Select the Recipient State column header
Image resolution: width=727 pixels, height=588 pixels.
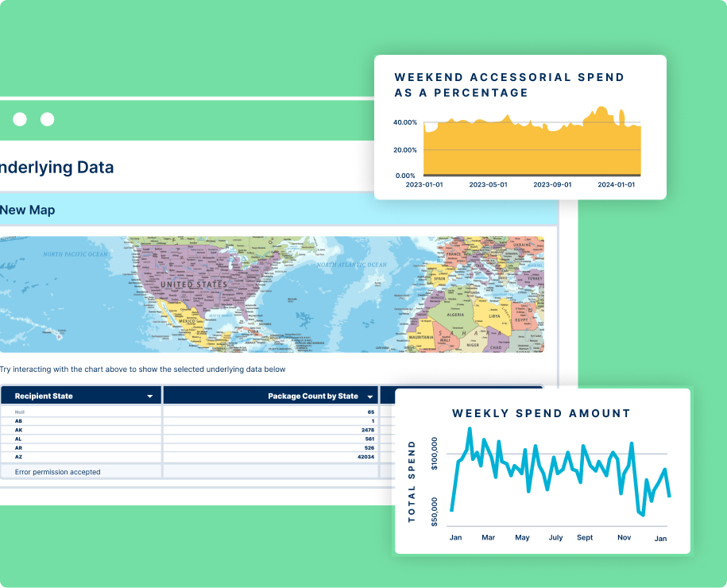[81, 396]
